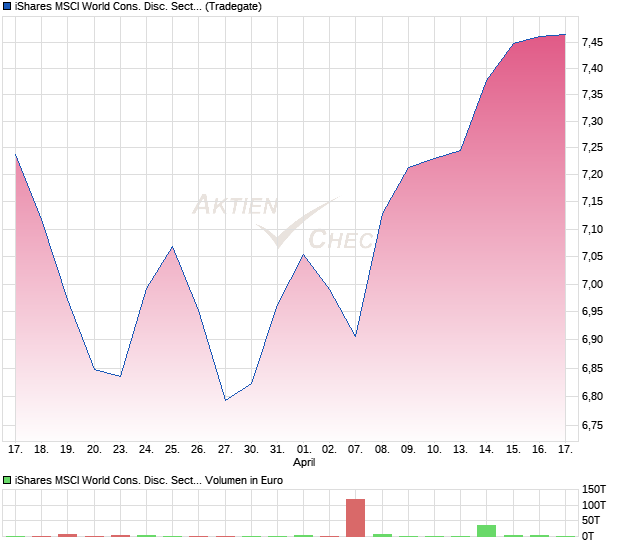Click the '25.' date label
This screenshot has width=620, height=546.
point(172,449)
